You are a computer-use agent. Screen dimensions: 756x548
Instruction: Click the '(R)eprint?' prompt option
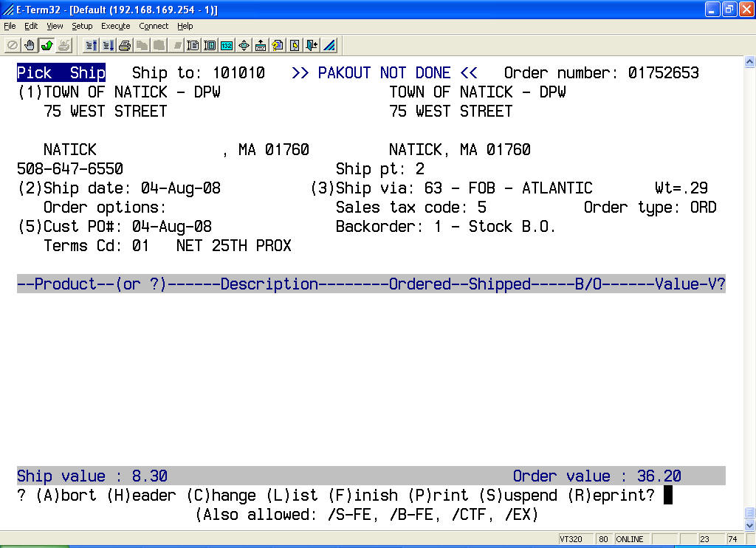[x=611, y=496]
